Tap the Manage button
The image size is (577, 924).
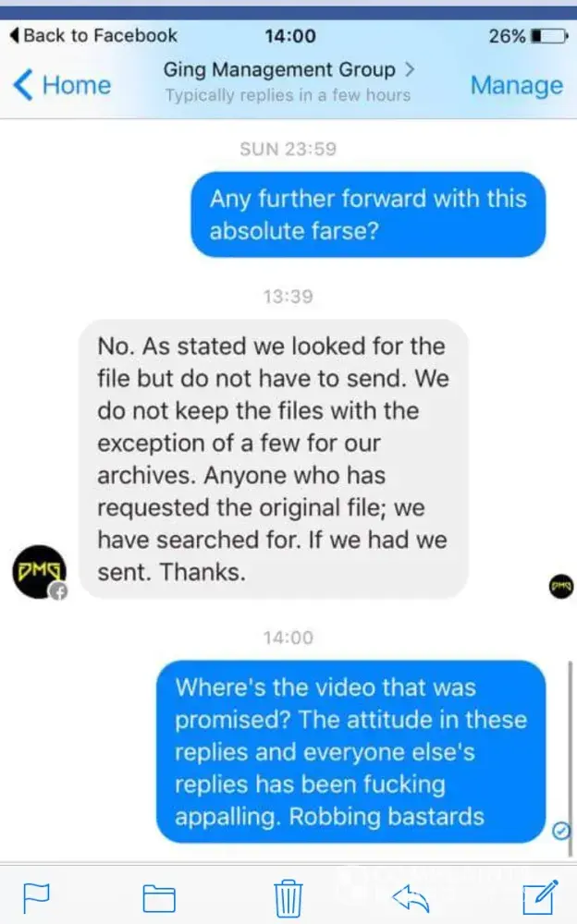(517, 85)
